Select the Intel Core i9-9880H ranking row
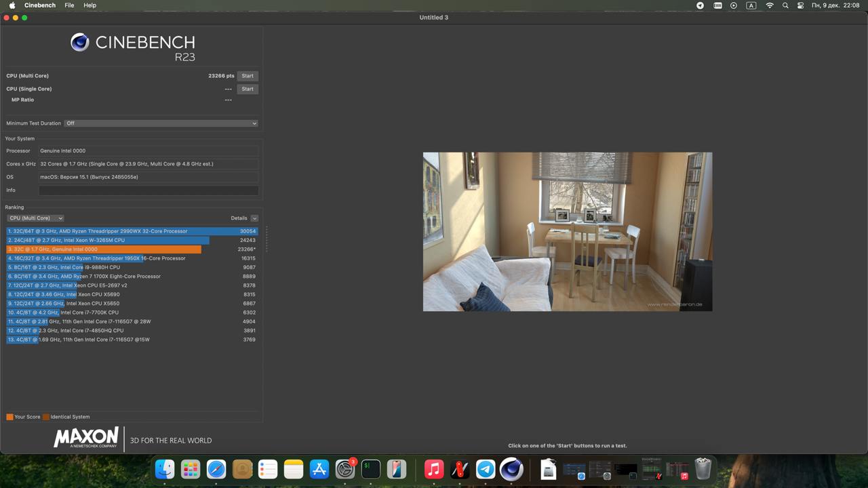The image size is (868, 488). point(132,267)
